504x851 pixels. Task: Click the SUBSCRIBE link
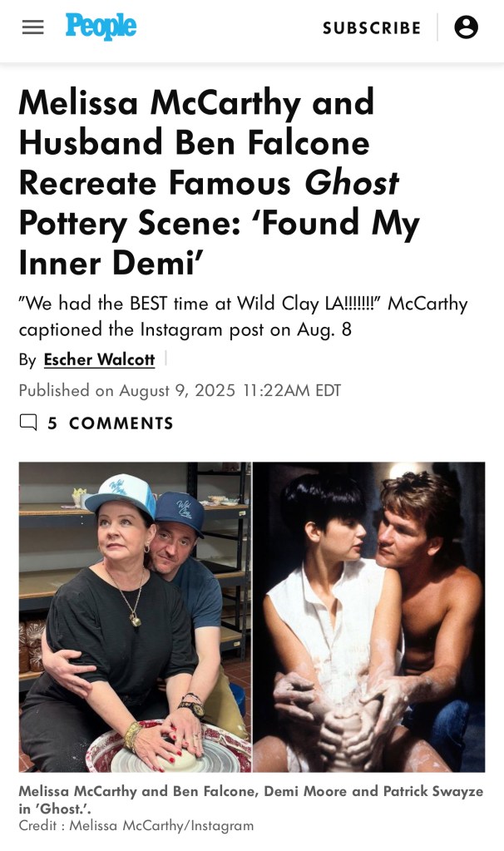pos(372,28)
